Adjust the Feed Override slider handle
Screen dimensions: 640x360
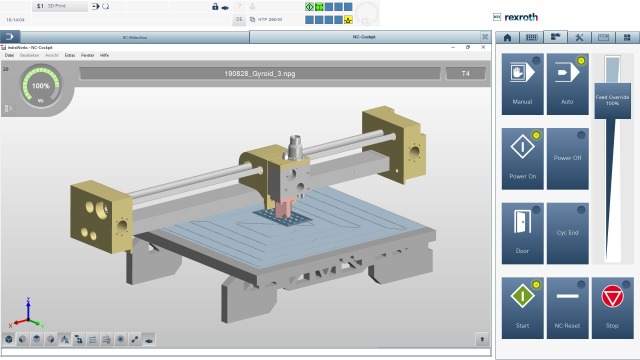pyautogui.click(x=612, y=101)
